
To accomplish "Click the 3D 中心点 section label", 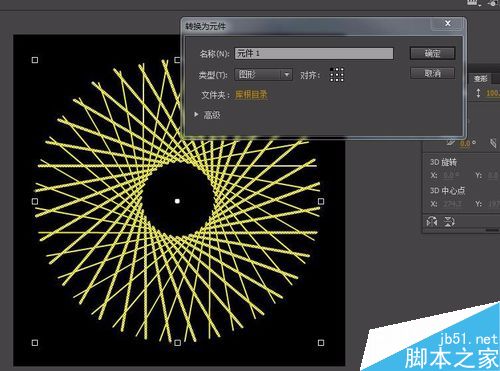I will pyautogui.click(x=447, y=190).
